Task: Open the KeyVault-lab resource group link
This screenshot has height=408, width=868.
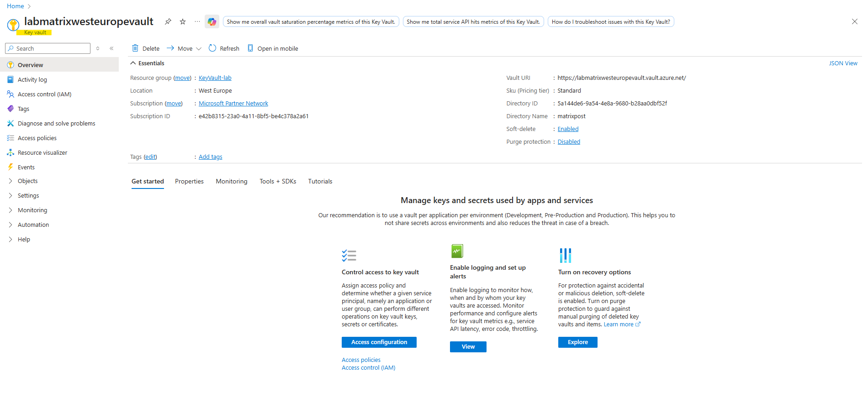Action: click(215, 78)
